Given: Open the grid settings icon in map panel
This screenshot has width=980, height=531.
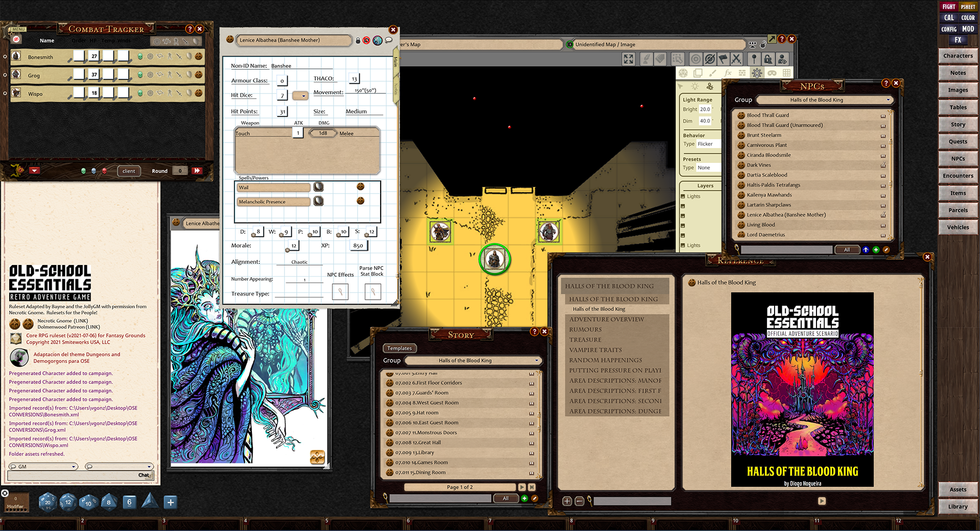Looking at the screenshot, I should coord(787,73).
